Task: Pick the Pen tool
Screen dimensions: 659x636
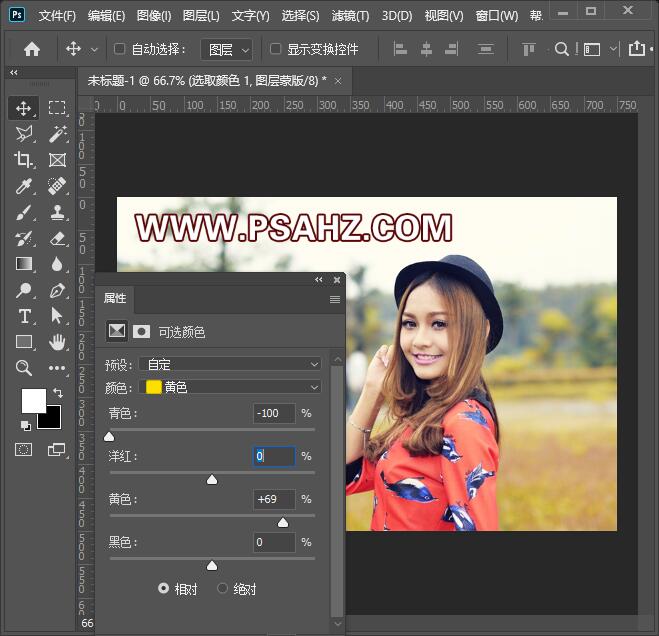Action: pos(57,290)
